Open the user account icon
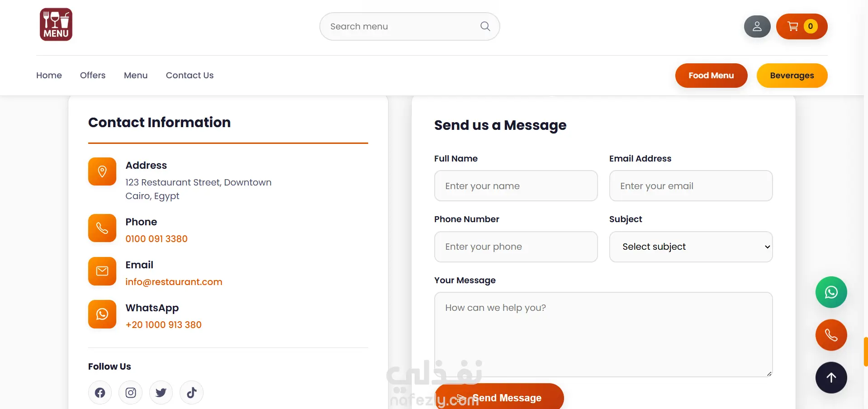Viewport: 868px width, 409px height. tap(757, 27)
